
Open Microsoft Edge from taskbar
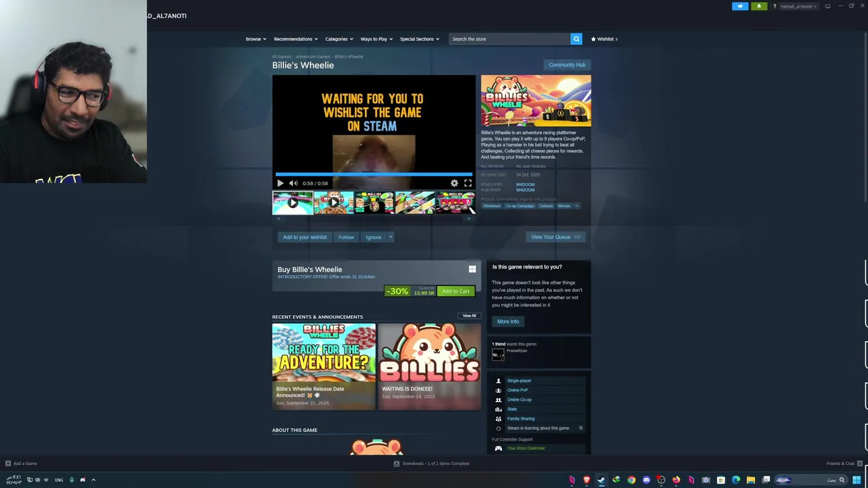(736, 480)
